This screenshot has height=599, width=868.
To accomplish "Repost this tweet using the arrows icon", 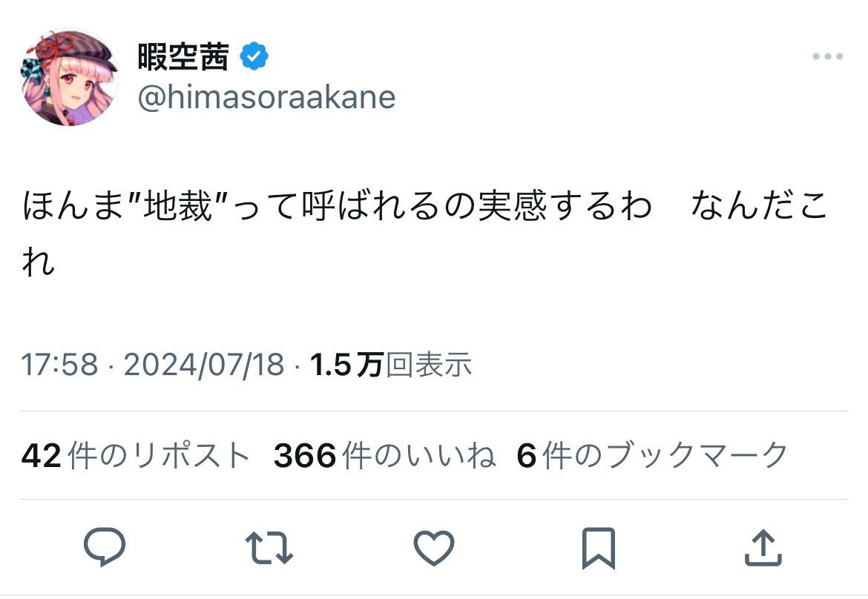I will click(x=269, y=548).
